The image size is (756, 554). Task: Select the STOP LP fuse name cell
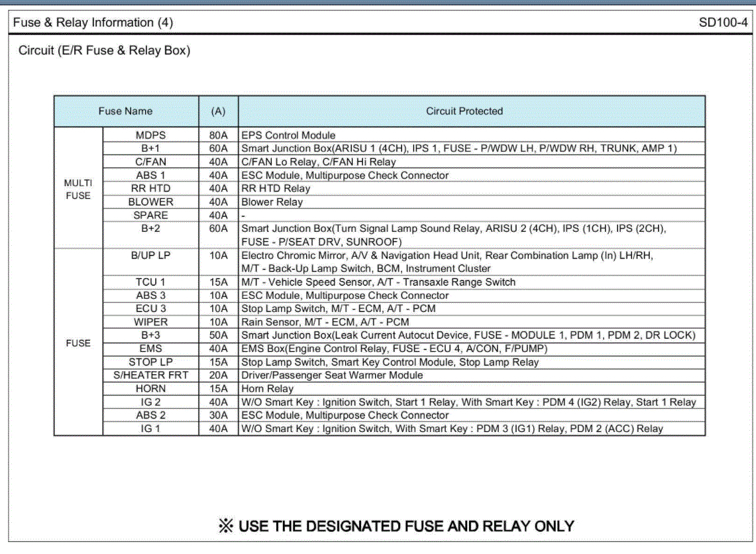(150, 362)
